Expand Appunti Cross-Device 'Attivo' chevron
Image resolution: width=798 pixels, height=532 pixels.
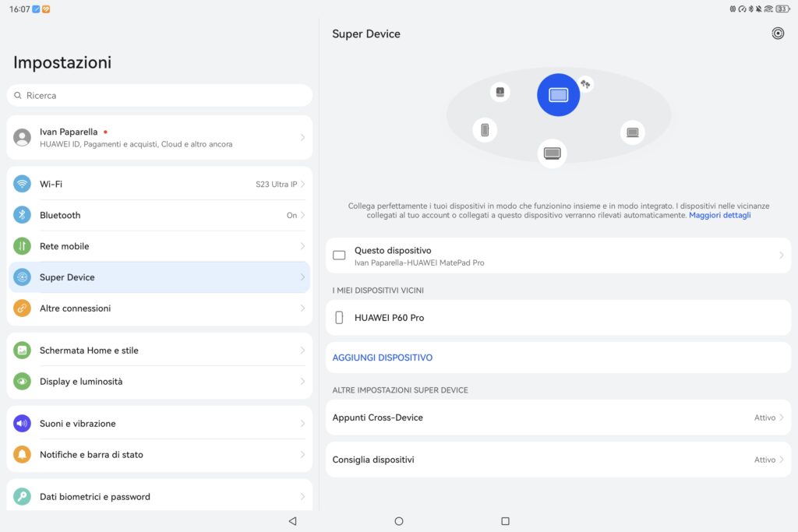781,417
